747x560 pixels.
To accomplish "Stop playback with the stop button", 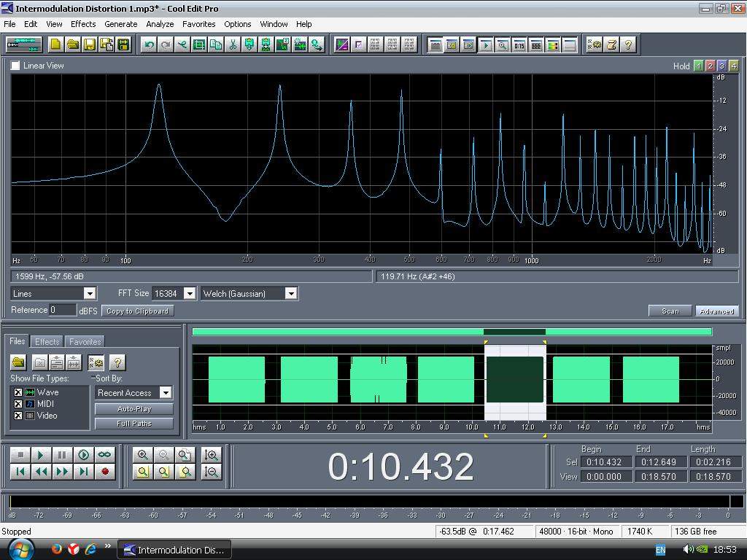I will pyautogui.click(x=20, y=455).
